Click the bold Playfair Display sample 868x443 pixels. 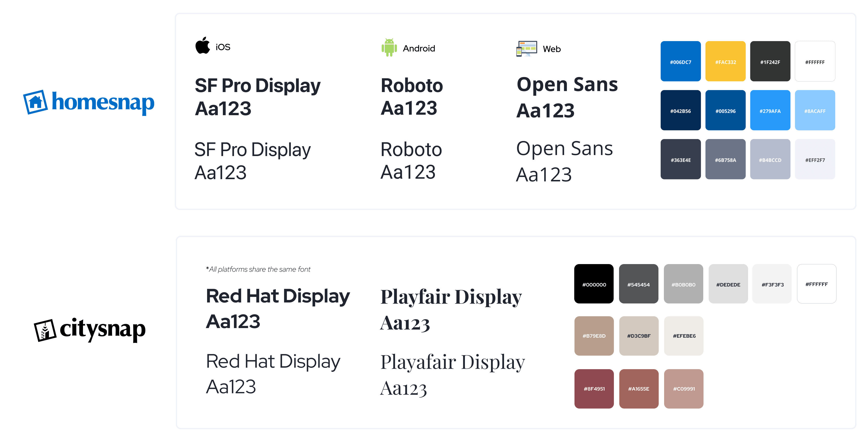(451, 309)
